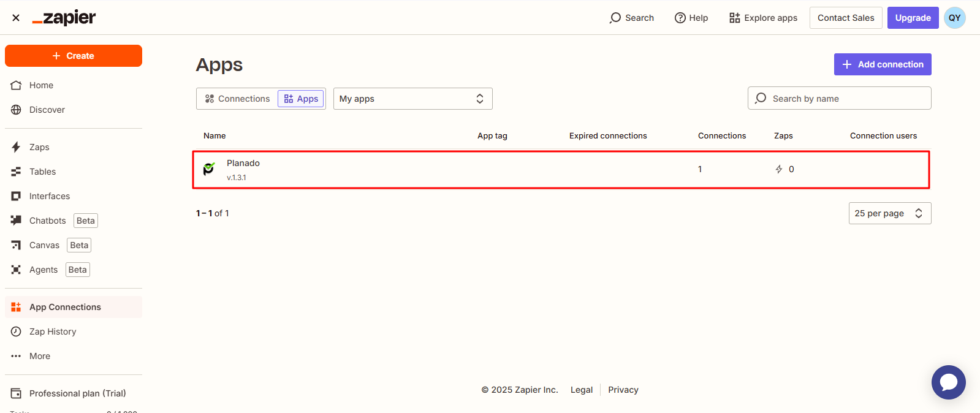Close the sidebar with the X icon
Image resolution: width=980 pixels, height=413 pixels.
(x=16, y=18)
